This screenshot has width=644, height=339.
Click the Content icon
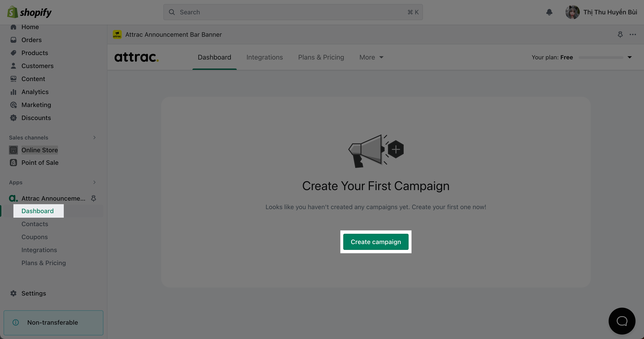[13, 79]
